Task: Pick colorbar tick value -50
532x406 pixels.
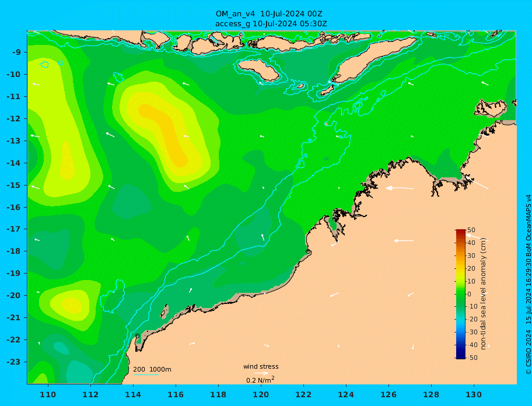Action: 472,358
